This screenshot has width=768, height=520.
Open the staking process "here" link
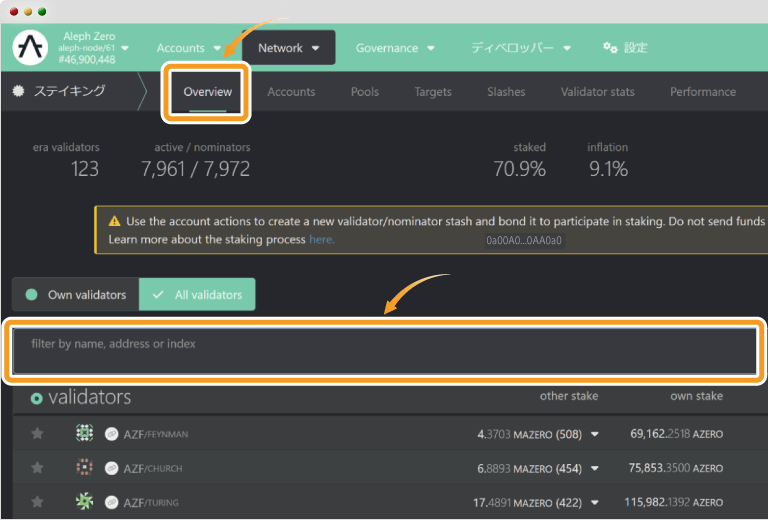321,240
